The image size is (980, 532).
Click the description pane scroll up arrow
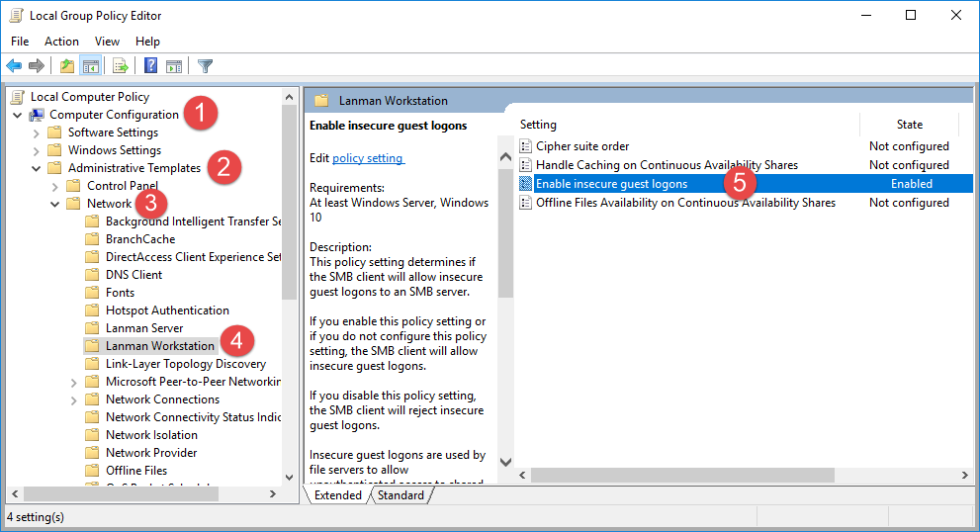[x=505, y=157]
